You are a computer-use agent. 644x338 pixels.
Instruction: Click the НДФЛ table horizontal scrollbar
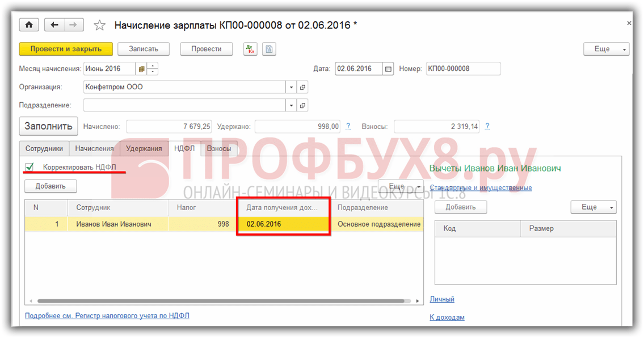(x=221, y=301)
